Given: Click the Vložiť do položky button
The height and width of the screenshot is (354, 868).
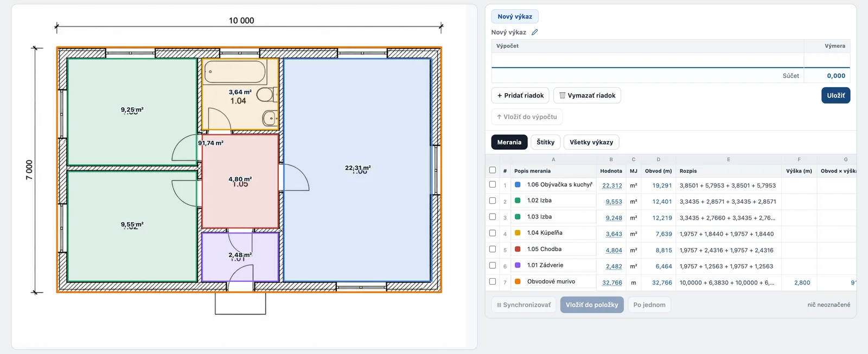Looking at the screenshot, I should 592,305.
